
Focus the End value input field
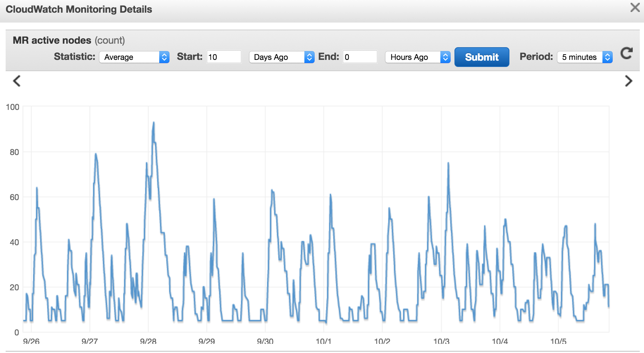pyautogui.click(x=360, y=57)
